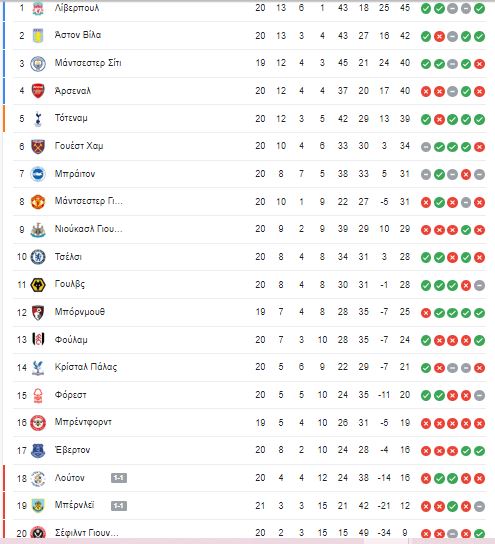Click the Tottenham cockerel crest
The width and height of the screenshot is (495, 544).
[x=38, y=119]
